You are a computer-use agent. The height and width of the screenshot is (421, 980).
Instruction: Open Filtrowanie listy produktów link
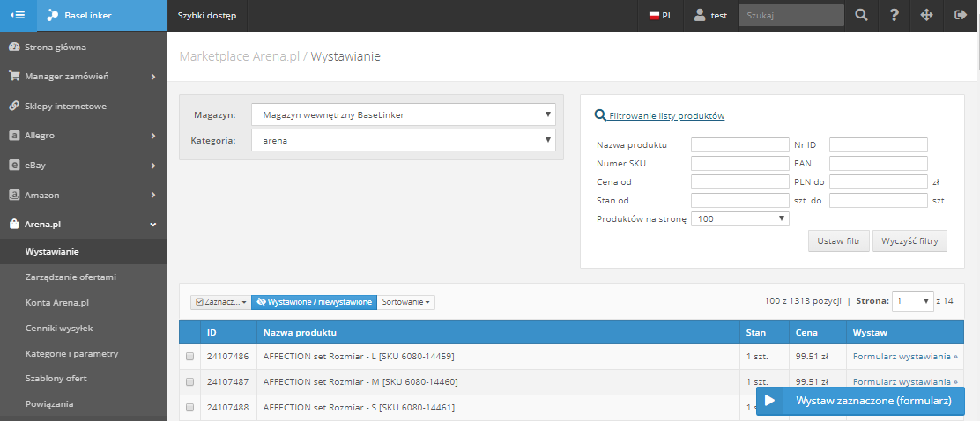coord(666,116)
